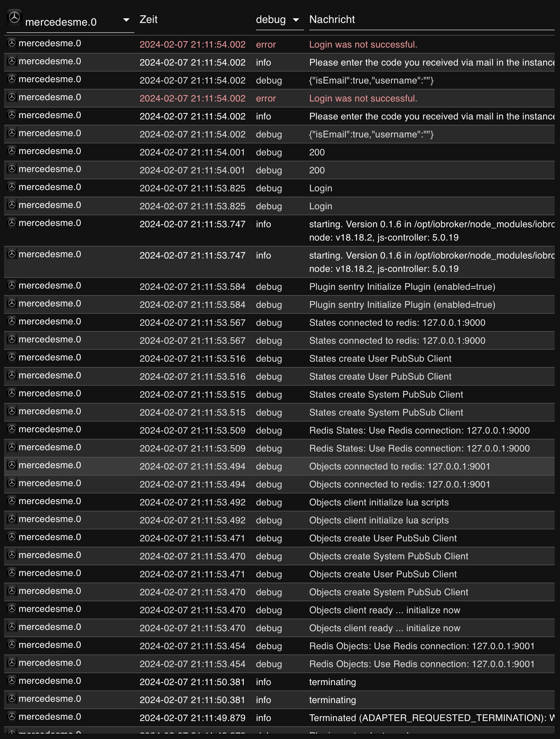
Task: Click first 'Redis Objects: Use Redis connection' entry
Action: click(422, 646)
